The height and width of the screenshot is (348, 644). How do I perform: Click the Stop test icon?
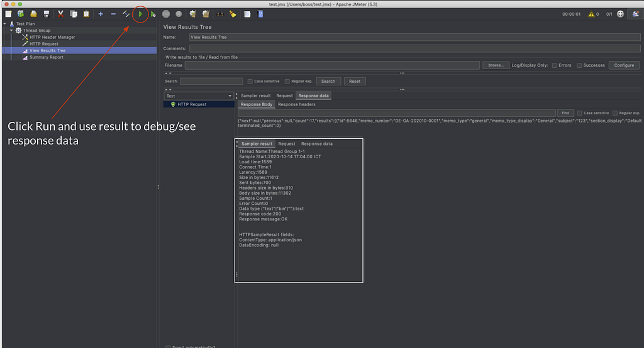(x=166, y=14)
